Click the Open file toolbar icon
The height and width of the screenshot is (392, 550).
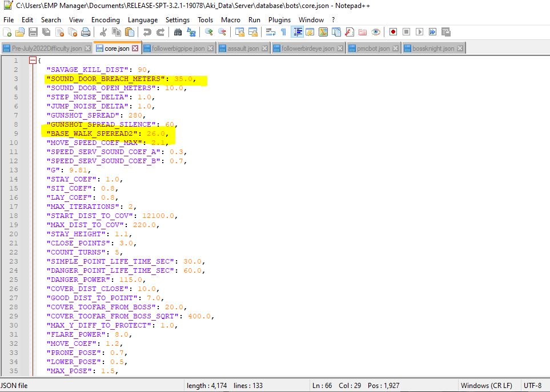20,32
